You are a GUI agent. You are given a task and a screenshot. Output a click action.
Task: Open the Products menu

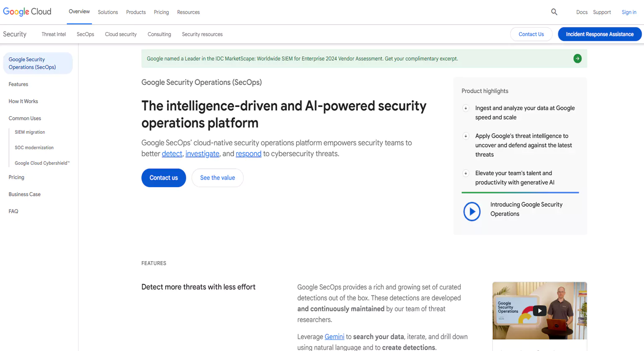pos(135,12)
